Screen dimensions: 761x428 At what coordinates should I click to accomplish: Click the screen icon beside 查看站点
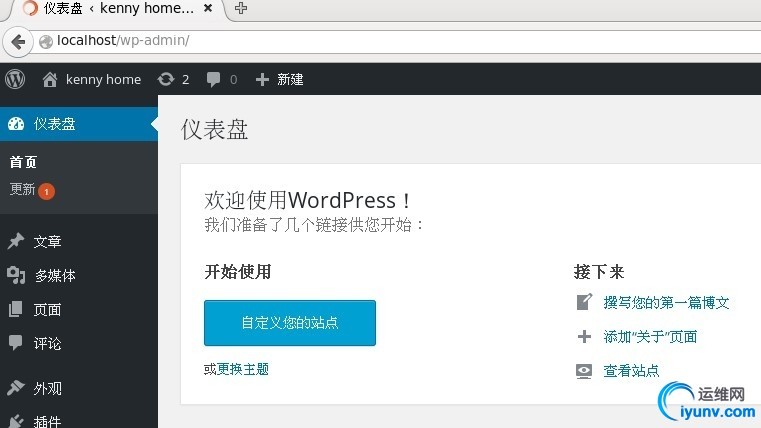pos(584,371)
